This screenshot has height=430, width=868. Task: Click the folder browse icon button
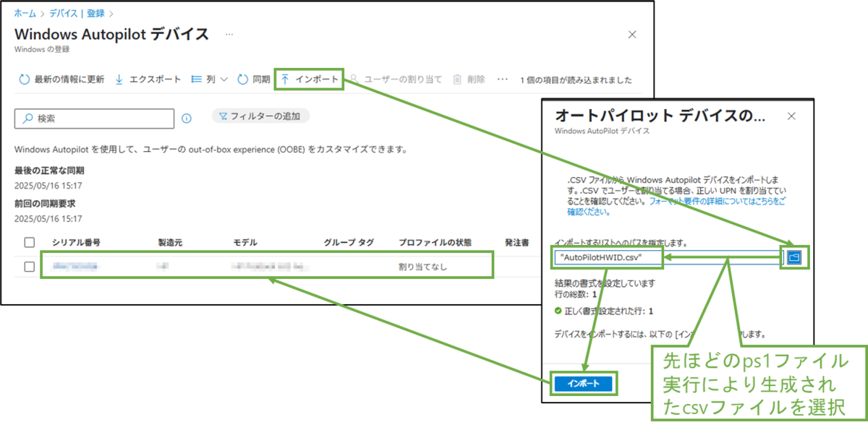point(794,257)
